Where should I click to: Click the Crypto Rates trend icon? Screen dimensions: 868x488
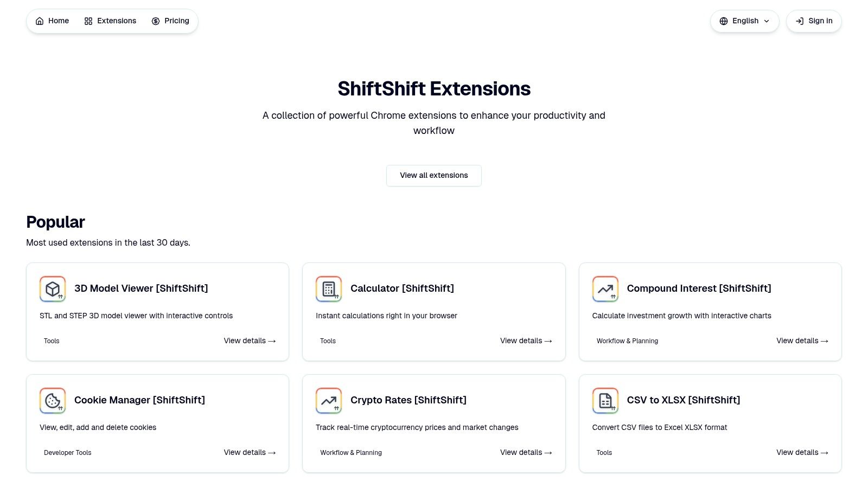(x=328, y=401)
